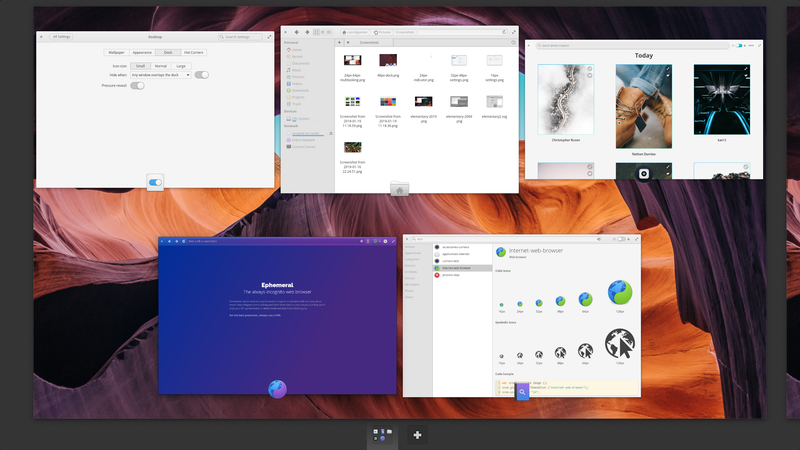Screen dimensions: 800x450
Task: Click the purple icon browser search badge
Action: click(x=522, y=392)
